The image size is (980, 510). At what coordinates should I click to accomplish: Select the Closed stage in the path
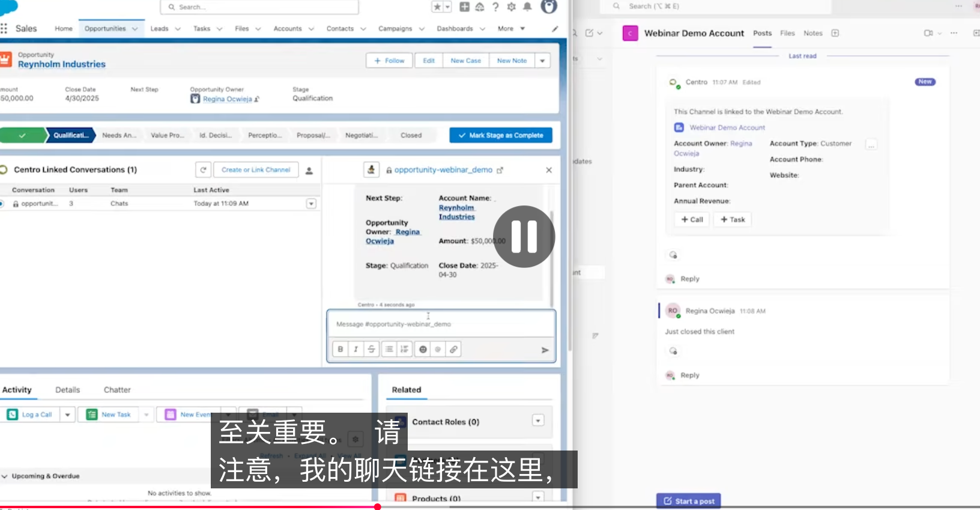tap(411, 135)
